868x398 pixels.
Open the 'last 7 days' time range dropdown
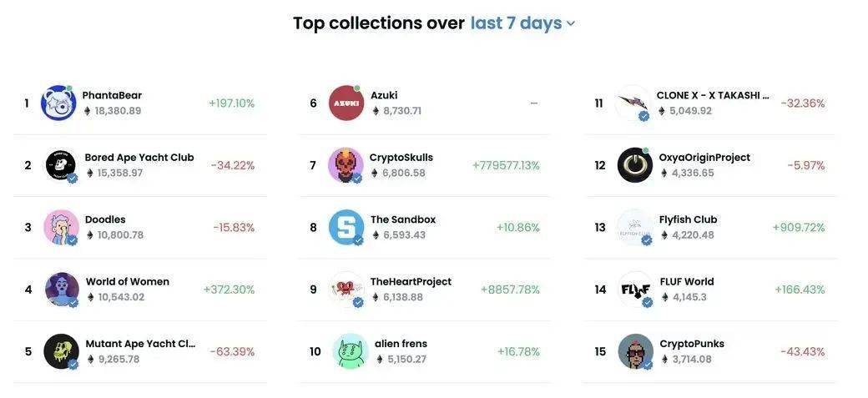coord(522,23)
